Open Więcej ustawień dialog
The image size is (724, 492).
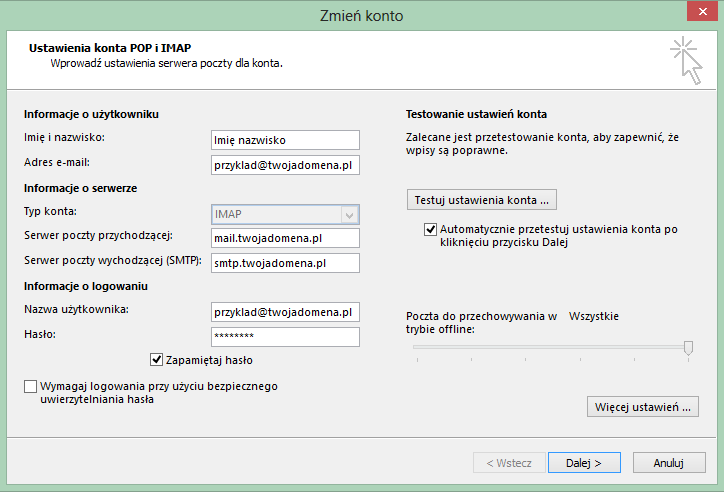tap(643, 407)
